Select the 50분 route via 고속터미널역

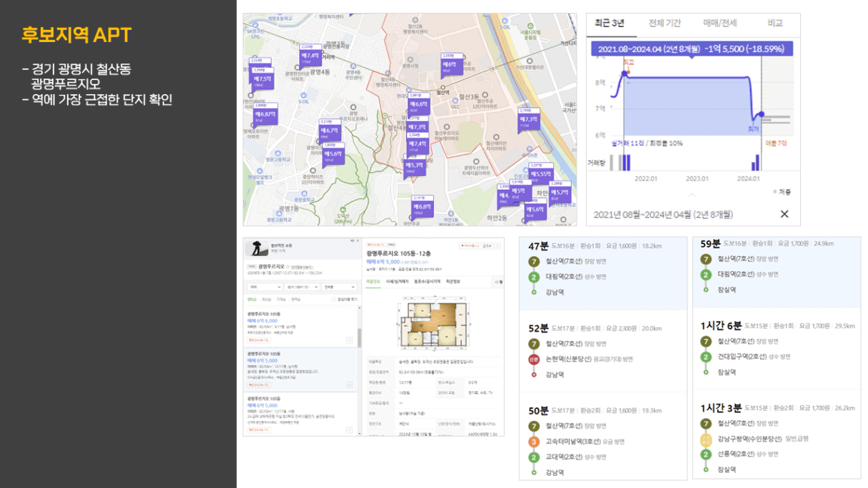click(603, 436)
